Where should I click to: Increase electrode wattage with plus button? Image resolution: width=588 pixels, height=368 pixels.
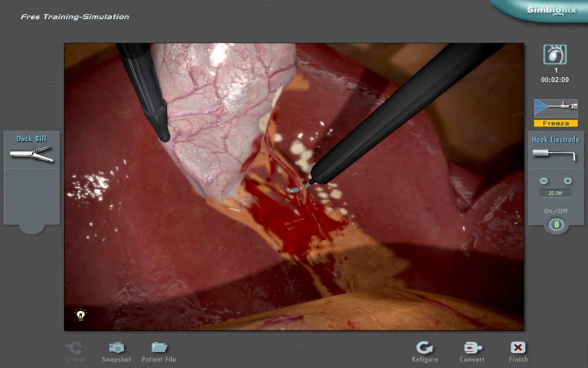(x=567, y=181)
